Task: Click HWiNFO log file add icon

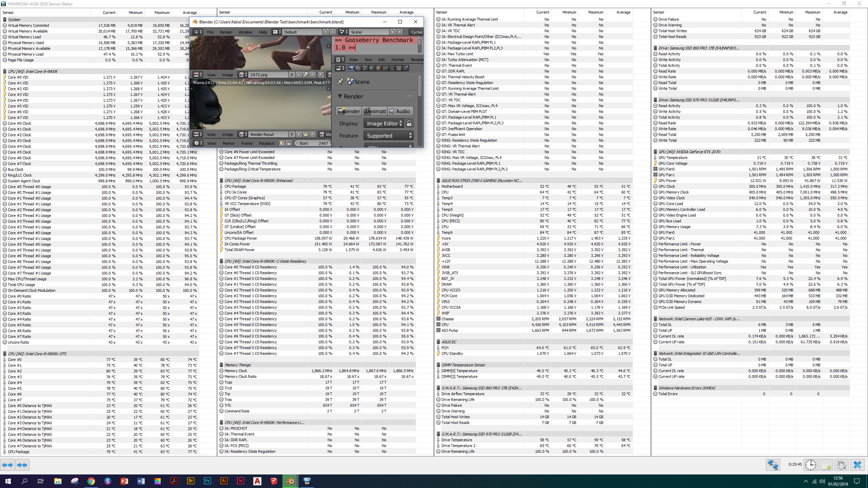Action: point(826,465)
